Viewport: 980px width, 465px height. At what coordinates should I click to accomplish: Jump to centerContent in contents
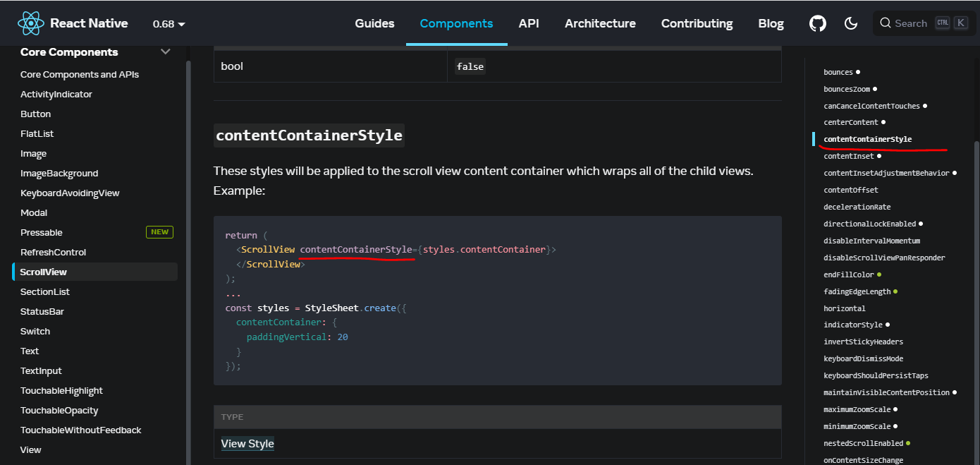point(851,122)
